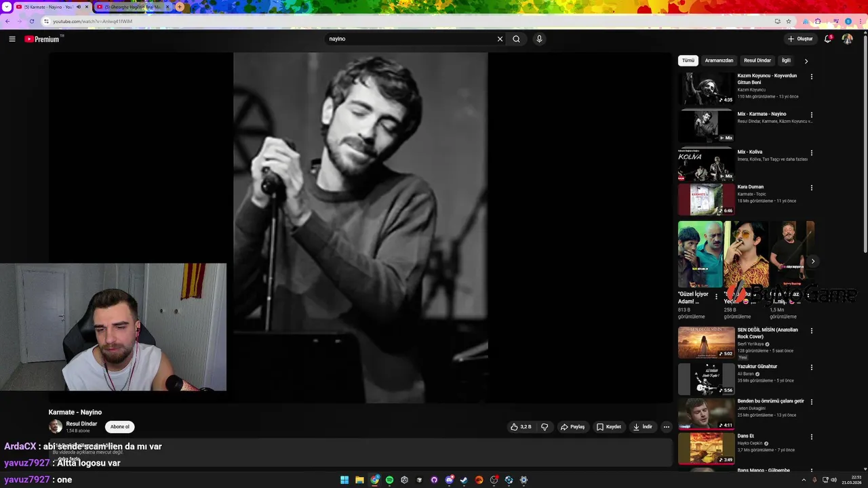
Task: Open the Güzel İçiyor Adam short
Action: pos(700,254)
